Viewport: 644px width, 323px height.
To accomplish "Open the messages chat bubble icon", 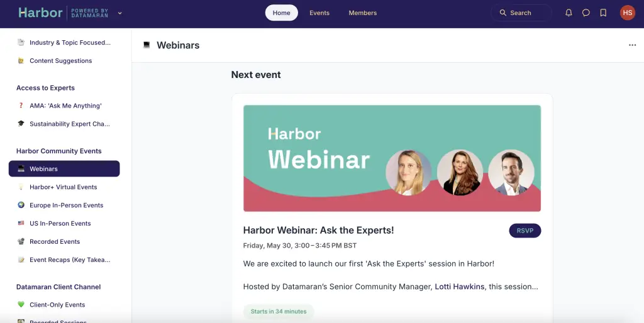I will [x=586, y=13].
